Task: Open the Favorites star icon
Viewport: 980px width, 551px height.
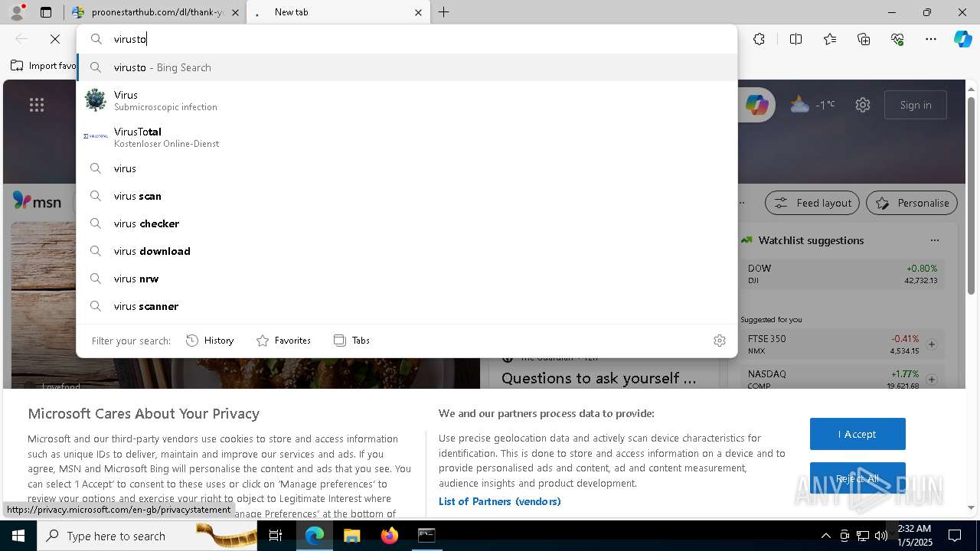Action: (830, 39)
